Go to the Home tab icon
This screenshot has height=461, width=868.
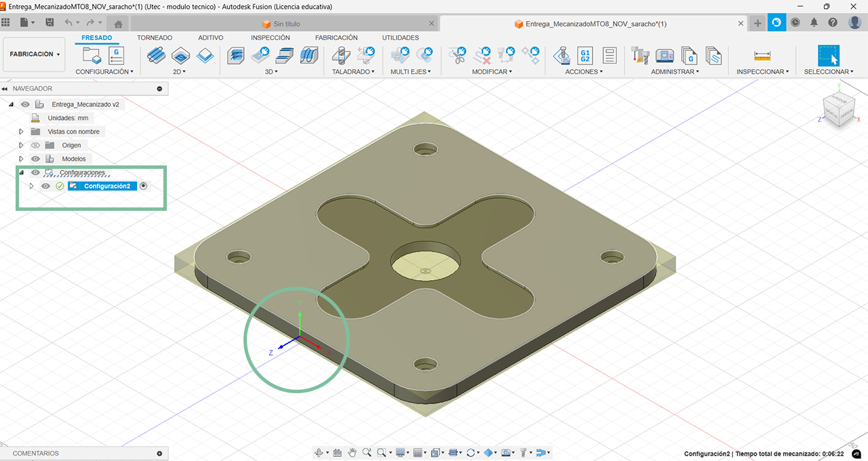click(118, 24)
